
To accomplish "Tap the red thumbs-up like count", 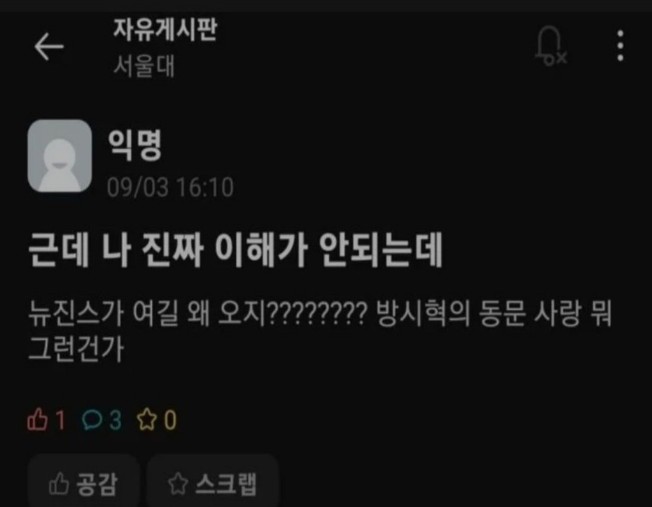I will [x=46, y=419].
